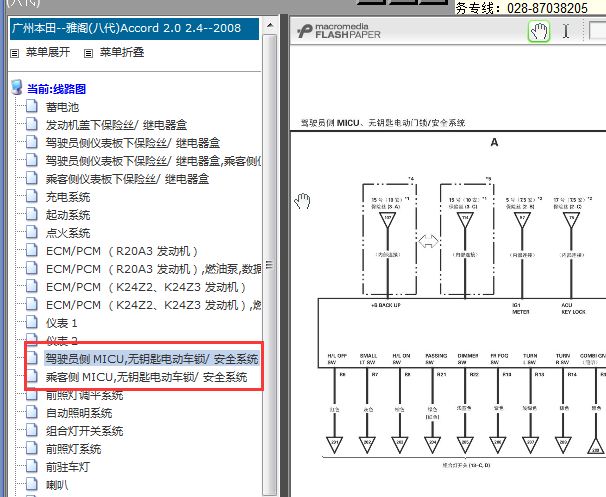The width and height of the screenshot is (606, 497).
Task: Click the macromedia FlashPaper logo
Action: coord(339,31)
